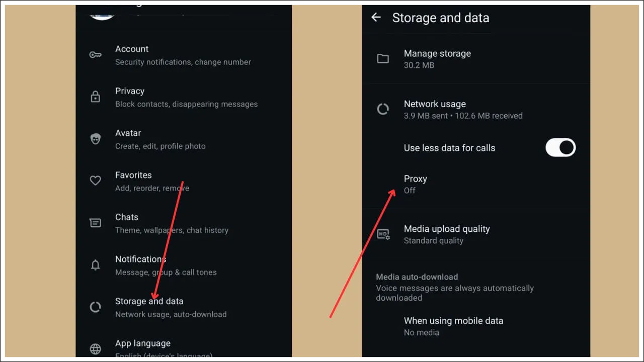Choose When using mobile data setting

tap(453, 326)
